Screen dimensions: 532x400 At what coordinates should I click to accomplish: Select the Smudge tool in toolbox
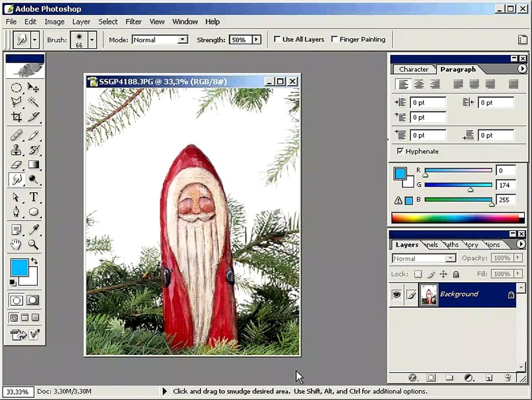click(16, 179)
